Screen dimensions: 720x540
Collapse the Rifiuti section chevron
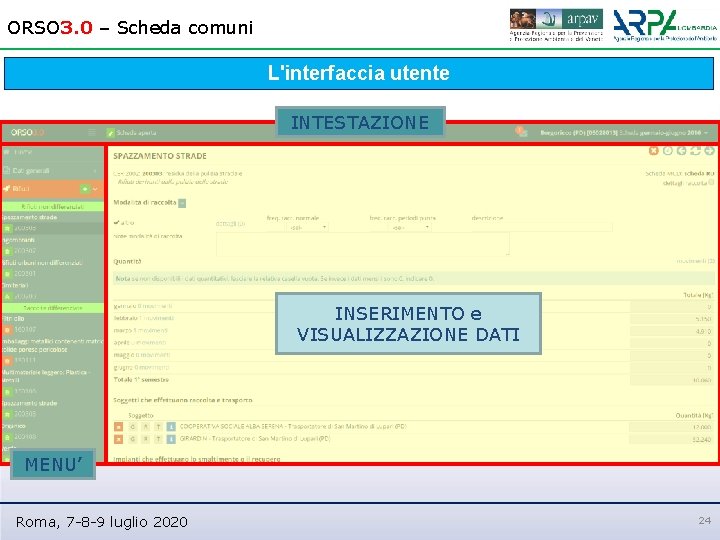coord(95,189)
